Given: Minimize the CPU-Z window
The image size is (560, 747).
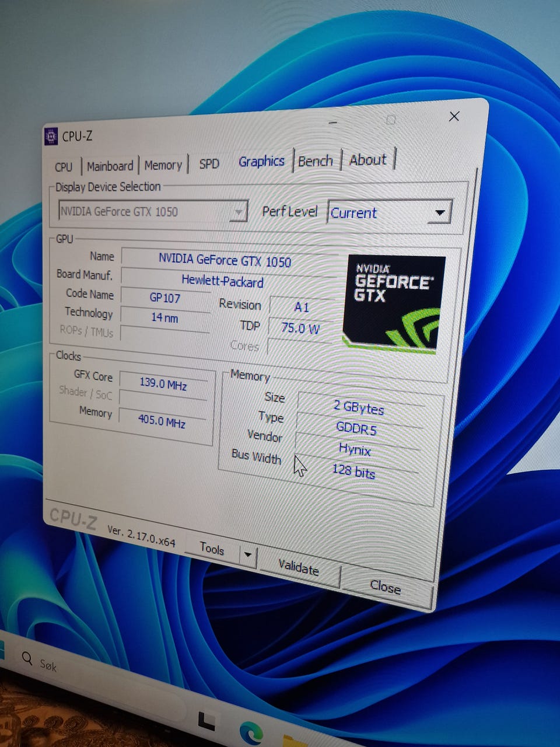Looking at the screenshot, I should (x=332, y=123).
